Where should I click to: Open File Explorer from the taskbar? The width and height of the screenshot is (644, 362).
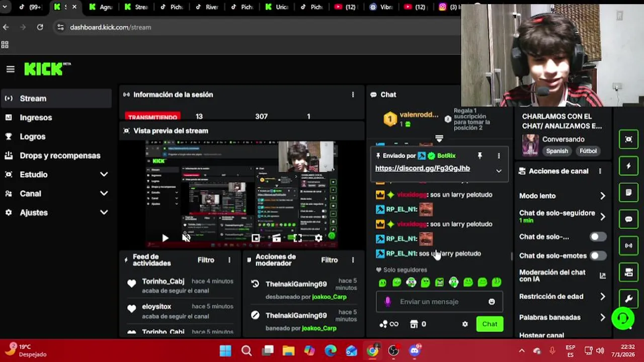click(288, 350)
